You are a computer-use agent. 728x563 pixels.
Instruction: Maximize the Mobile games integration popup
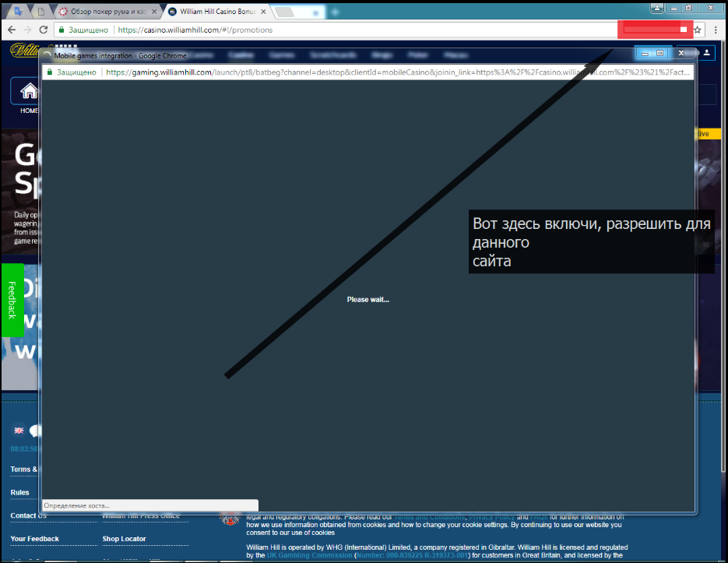(x=659, y=54)
